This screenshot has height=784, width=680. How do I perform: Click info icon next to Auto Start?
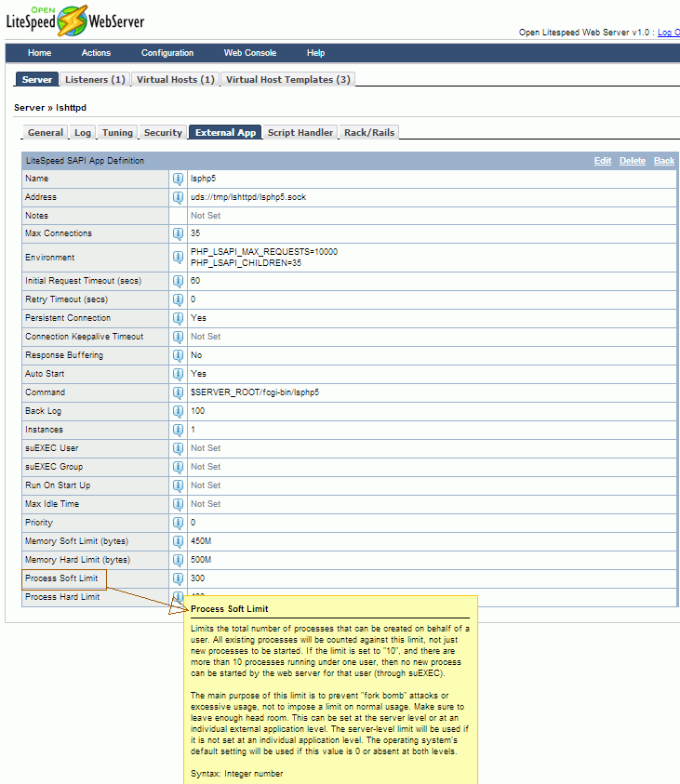pos(178,374)
